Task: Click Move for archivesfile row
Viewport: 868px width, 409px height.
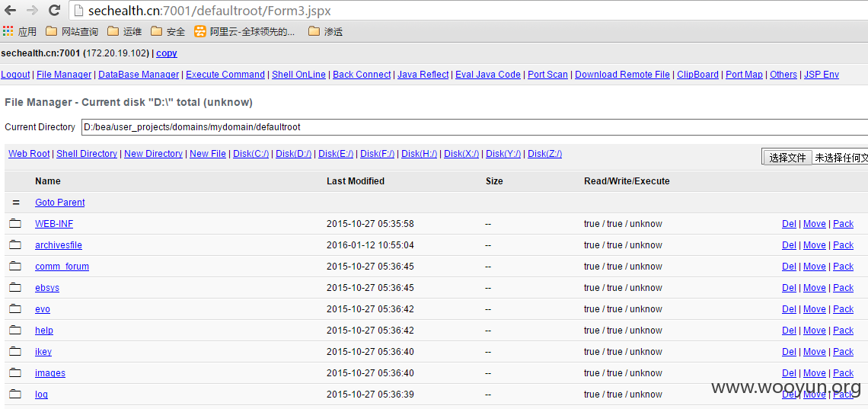Action: point(814,245)
